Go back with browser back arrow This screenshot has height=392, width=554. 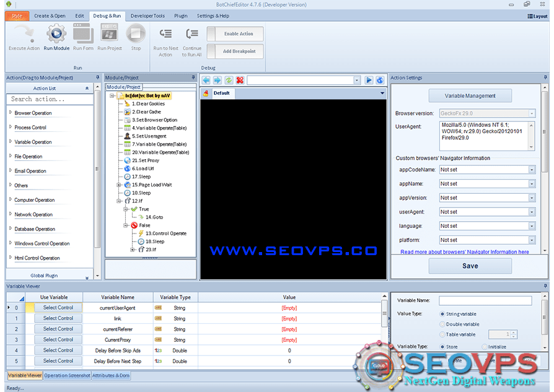click(x=206, y=80)
